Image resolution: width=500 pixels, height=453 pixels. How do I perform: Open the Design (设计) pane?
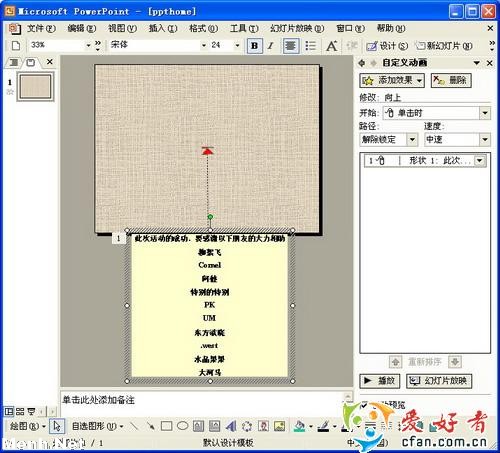[x=387, y=46]
